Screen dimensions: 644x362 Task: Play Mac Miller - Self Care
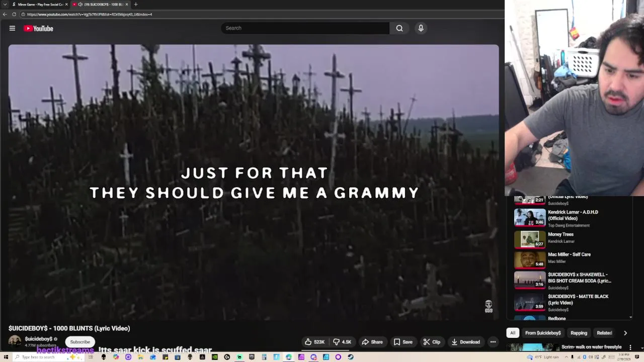pos(569,254)
